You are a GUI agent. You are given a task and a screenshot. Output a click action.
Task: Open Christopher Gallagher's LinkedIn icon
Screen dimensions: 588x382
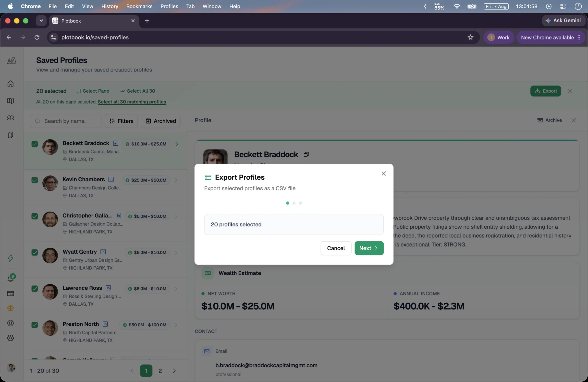119,215
